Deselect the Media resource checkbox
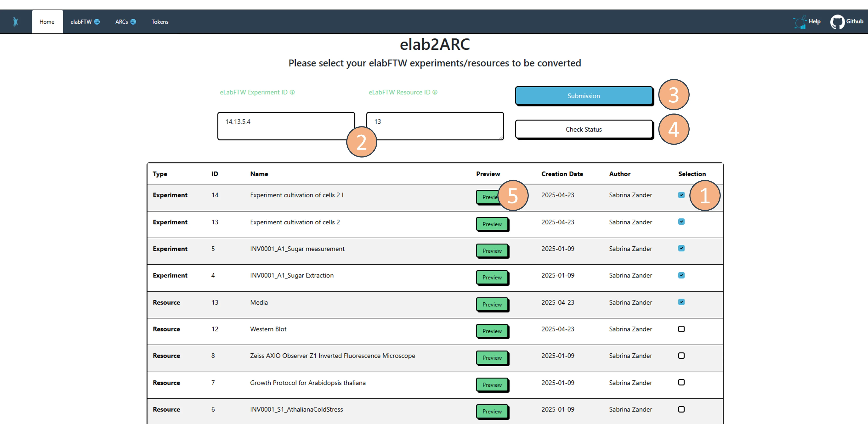Screen dimensions: 868x424 pos(681,302)
